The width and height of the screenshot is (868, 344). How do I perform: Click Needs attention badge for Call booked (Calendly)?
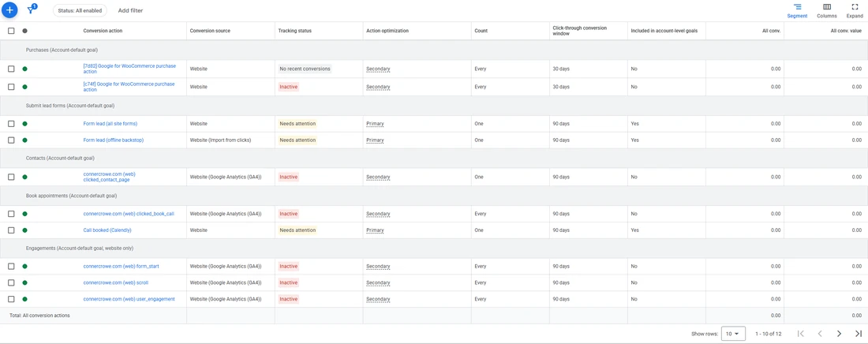pyautogui.click(x=297, y=230)
